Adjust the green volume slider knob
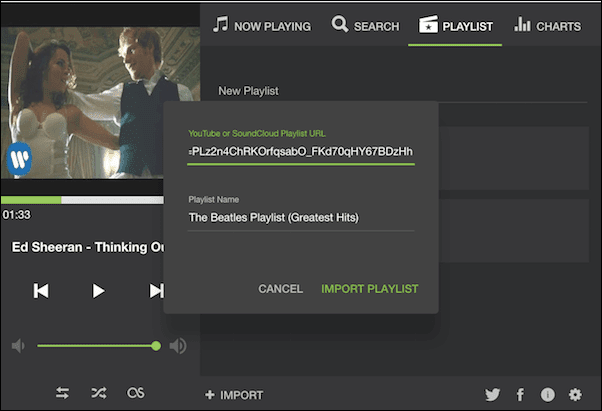This screenshot has height=411, width=602. tap(156, 346)
